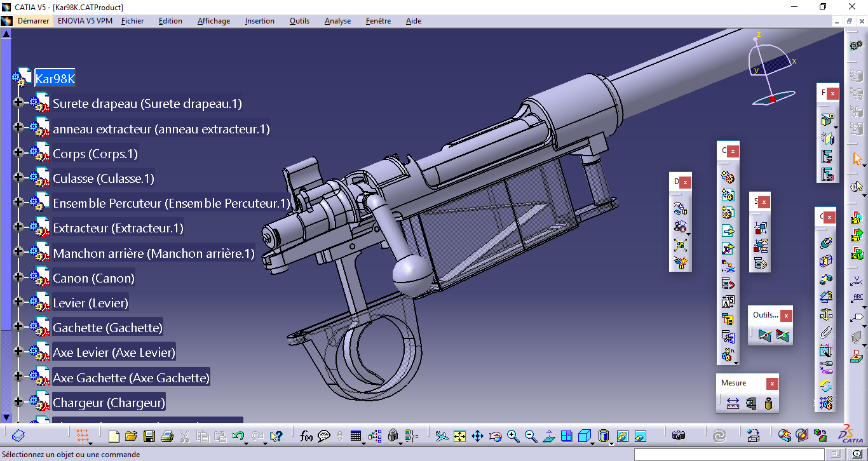Viewport: 868px width, 461px height.
Task: Select the Kar98K root product in tree
Action: pos(55,79)
